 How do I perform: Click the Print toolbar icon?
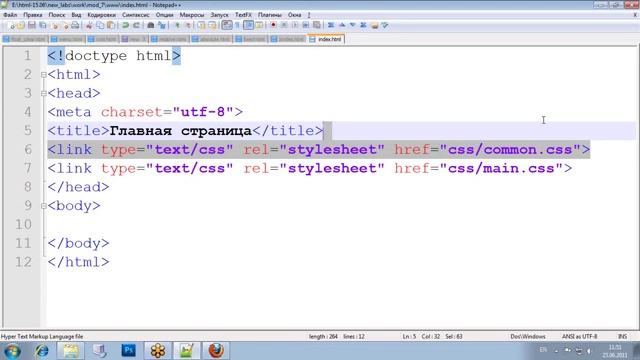coord(75,25)
